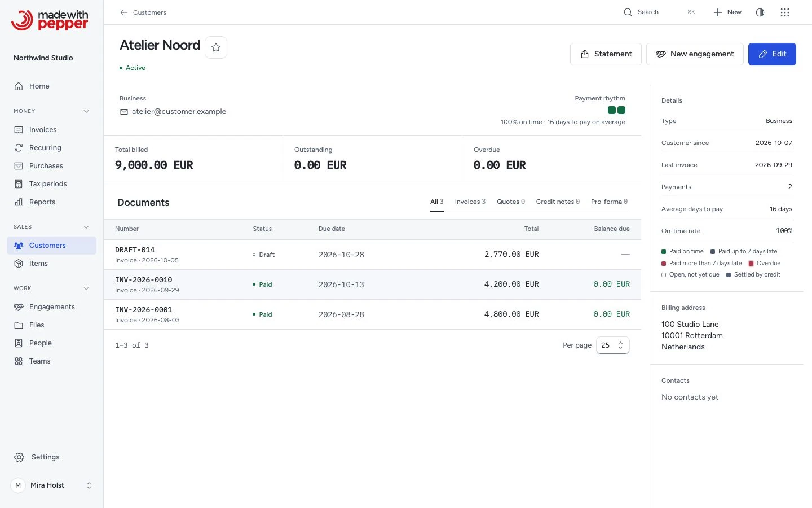Open Settings from the sidebar
812x508 pixels.
point(51,457)
